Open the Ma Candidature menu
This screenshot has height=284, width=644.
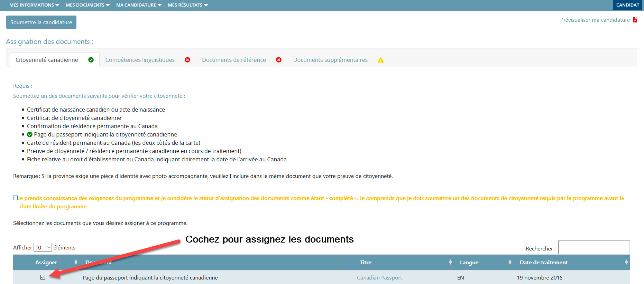[x=138, y=5]
